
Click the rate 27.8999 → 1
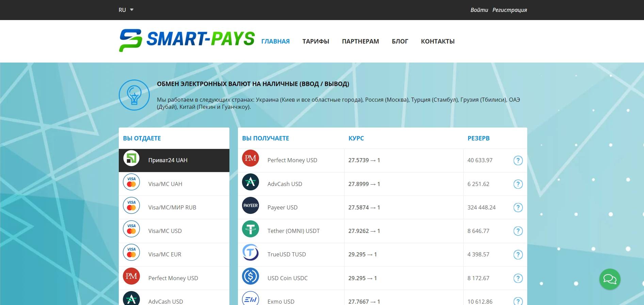tap(364, 184)
